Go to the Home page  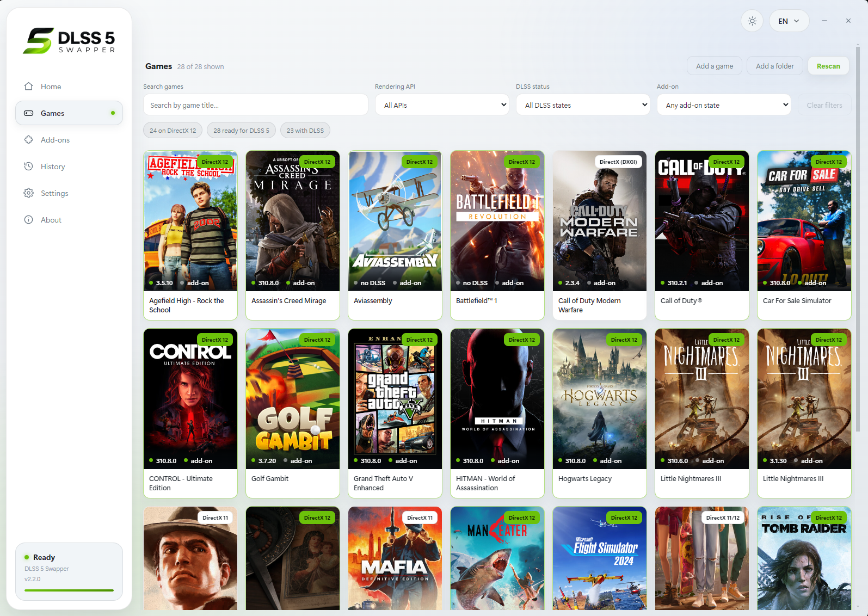(x=69, y=87)
